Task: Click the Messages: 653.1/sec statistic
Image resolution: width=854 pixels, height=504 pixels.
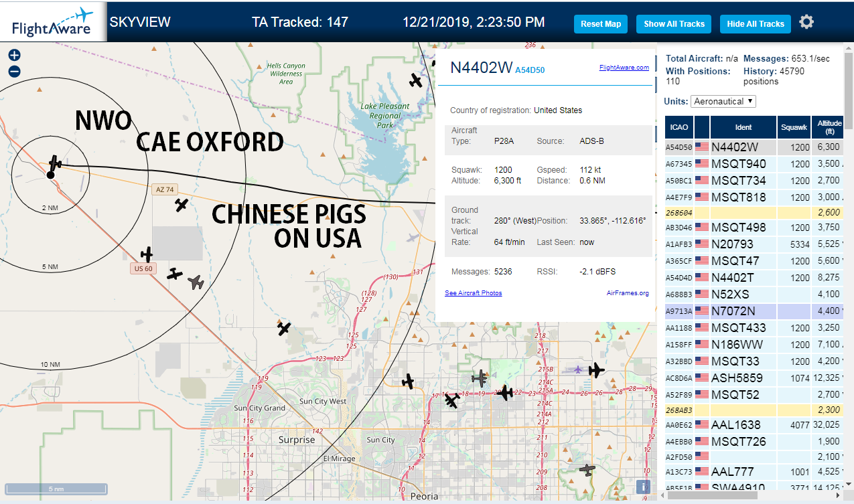Action: tap(786, 59)
